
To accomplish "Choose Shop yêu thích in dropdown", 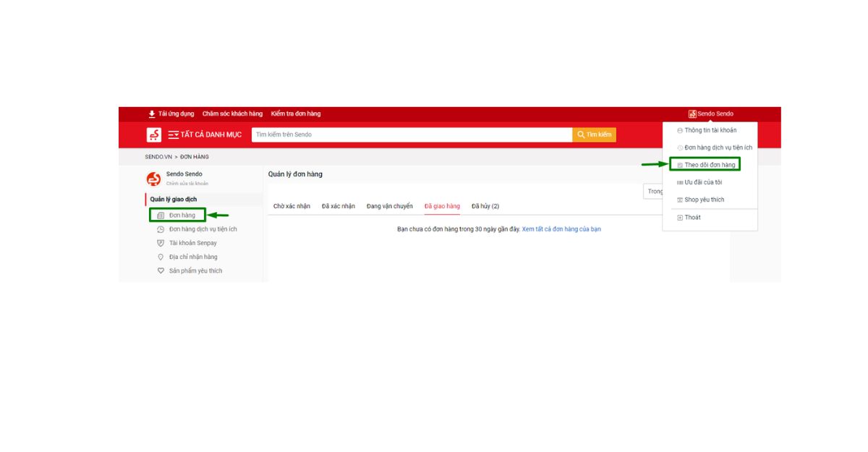I will [x=704, y=200].
